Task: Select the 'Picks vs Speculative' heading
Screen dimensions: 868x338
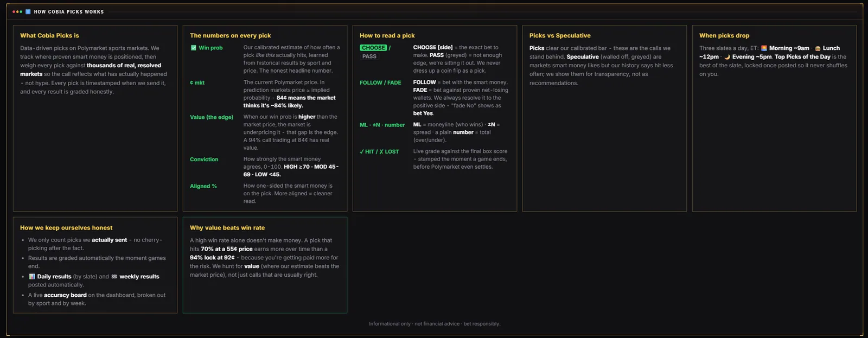Action: pyautogui.click(x=560, y=36)
